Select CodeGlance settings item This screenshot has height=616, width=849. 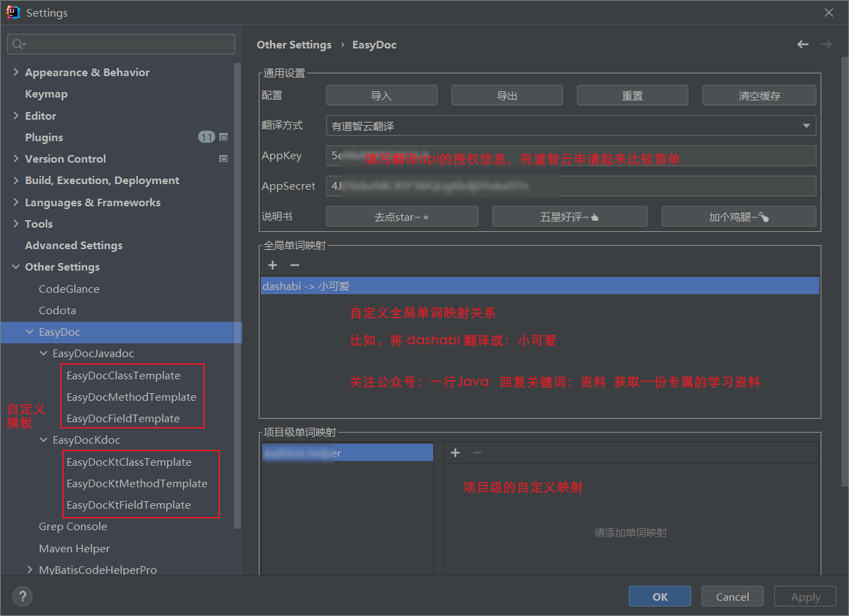coord(69,289)
